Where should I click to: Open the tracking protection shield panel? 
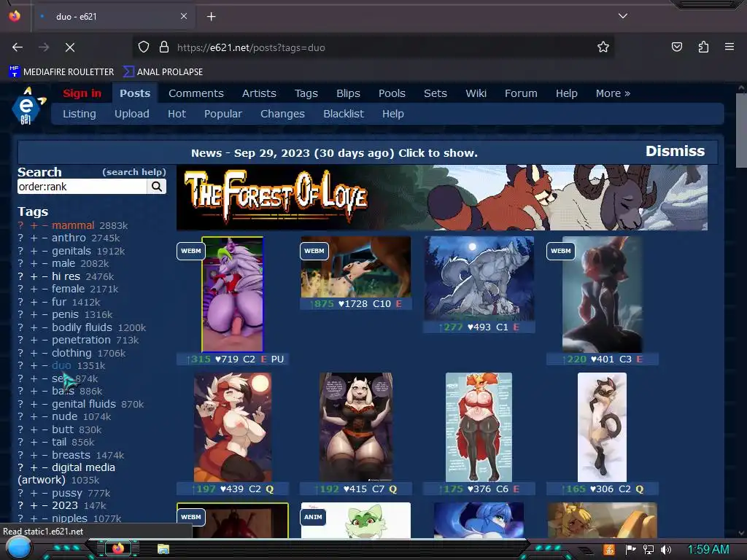click(x=144, y=47)
